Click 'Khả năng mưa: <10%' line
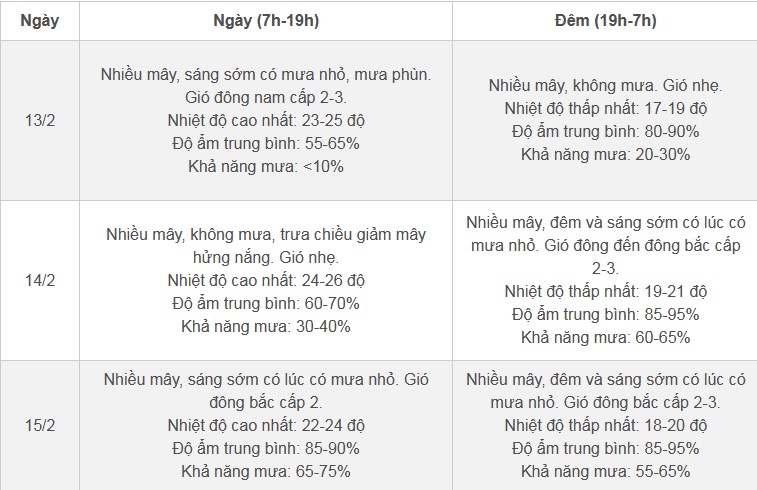Viewport: 757px width, 490px height. pos(265,166)
